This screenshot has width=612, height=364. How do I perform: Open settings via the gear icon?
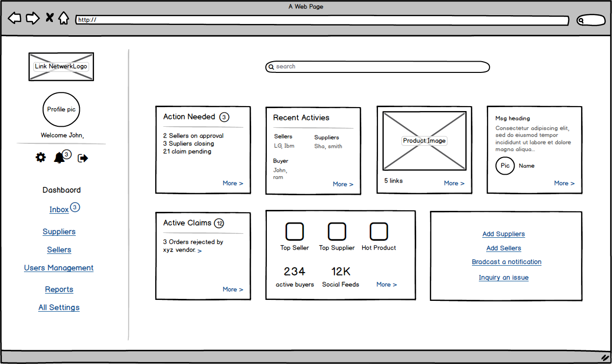(x=41, y=158)
